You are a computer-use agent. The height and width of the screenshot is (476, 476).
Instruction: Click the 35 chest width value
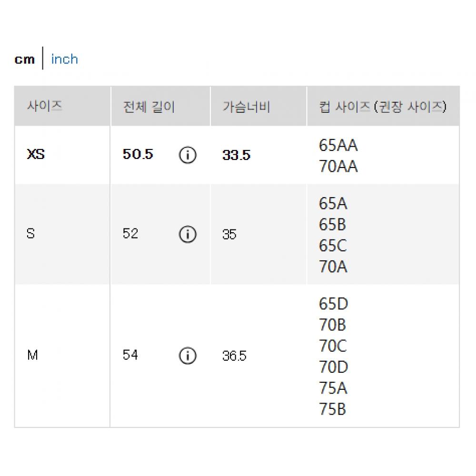pyautogui.click(x=229, y=235)
